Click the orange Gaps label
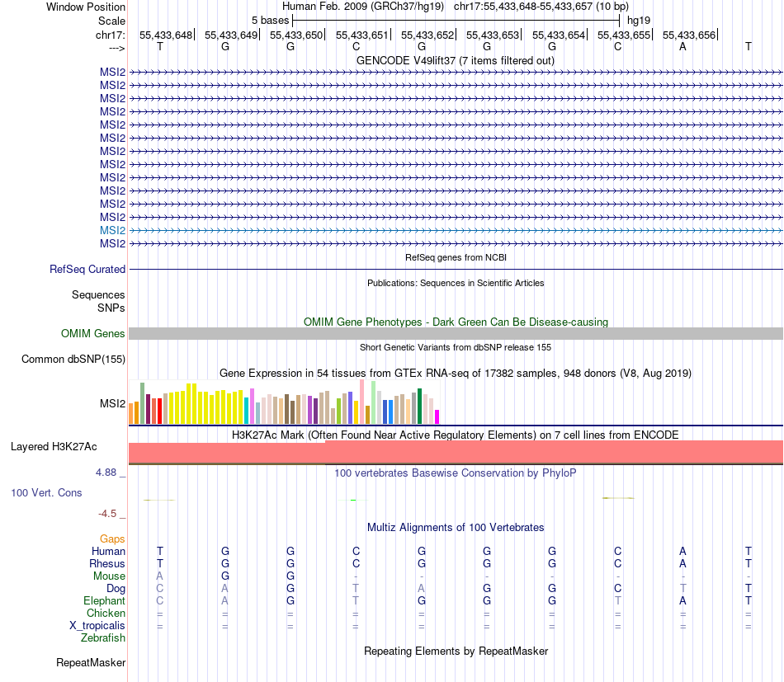 click(x=112, y=539)
